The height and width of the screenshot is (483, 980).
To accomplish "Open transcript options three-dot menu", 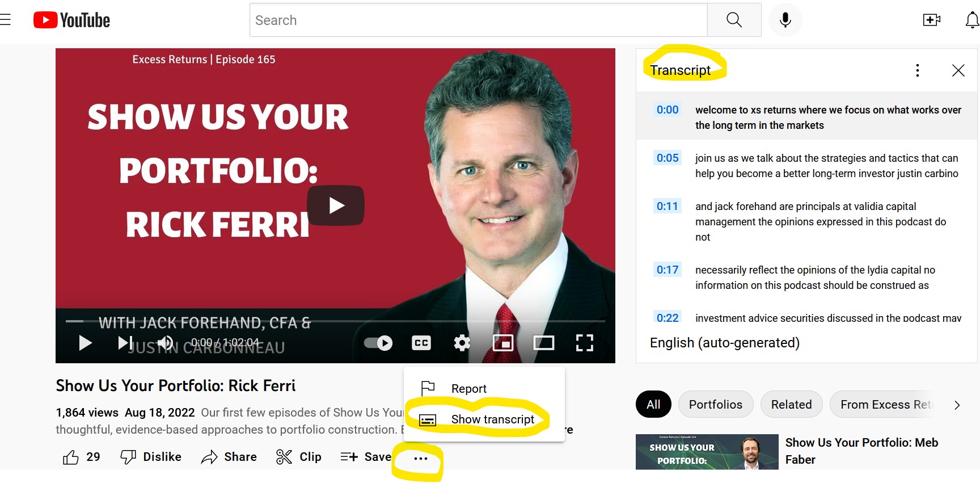I will click(918, 70).
